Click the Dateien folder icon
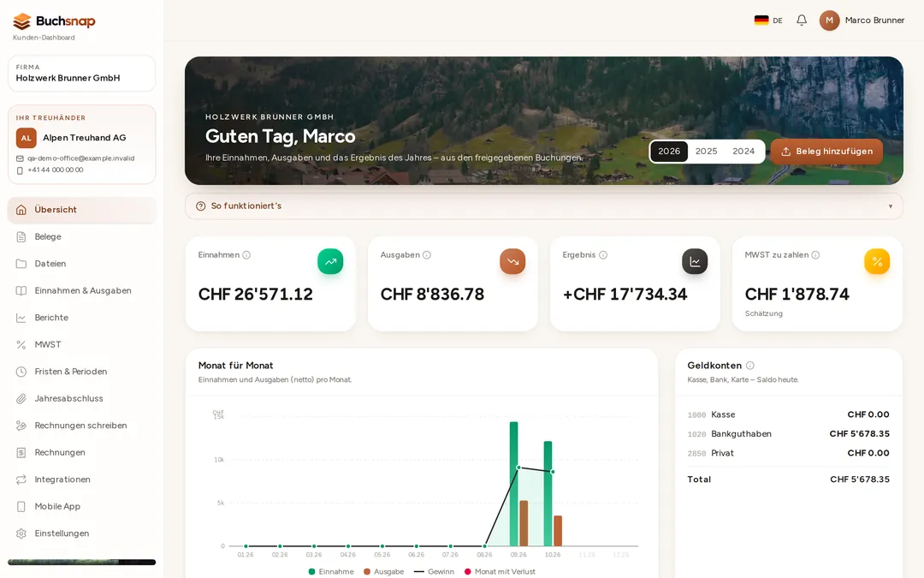Viewport: 924px width, 578px height. [x=21, y=264]
